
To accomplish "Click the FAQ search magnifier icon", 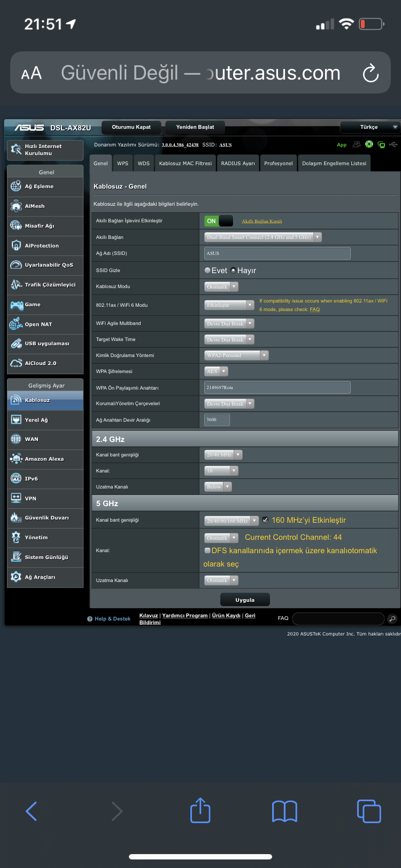I will point(392,619).
